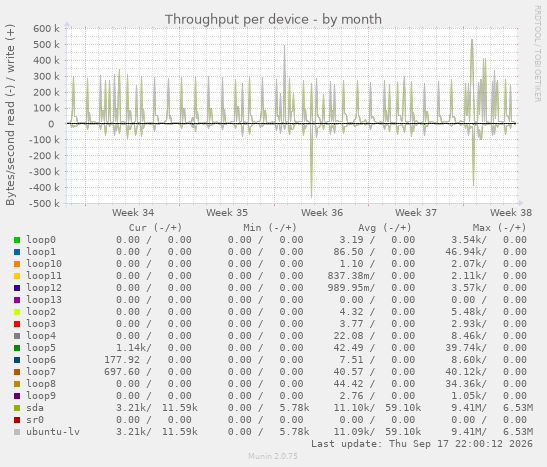Click the loop12 dark blue swatch
This screenshot has height=467, width=547.
17,288
